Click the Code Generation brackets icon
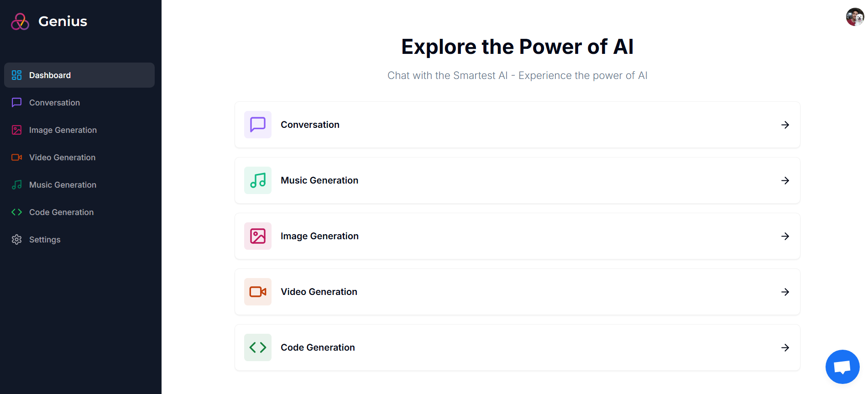This screenshot has height=394, width=868. [x=16, y=212]
